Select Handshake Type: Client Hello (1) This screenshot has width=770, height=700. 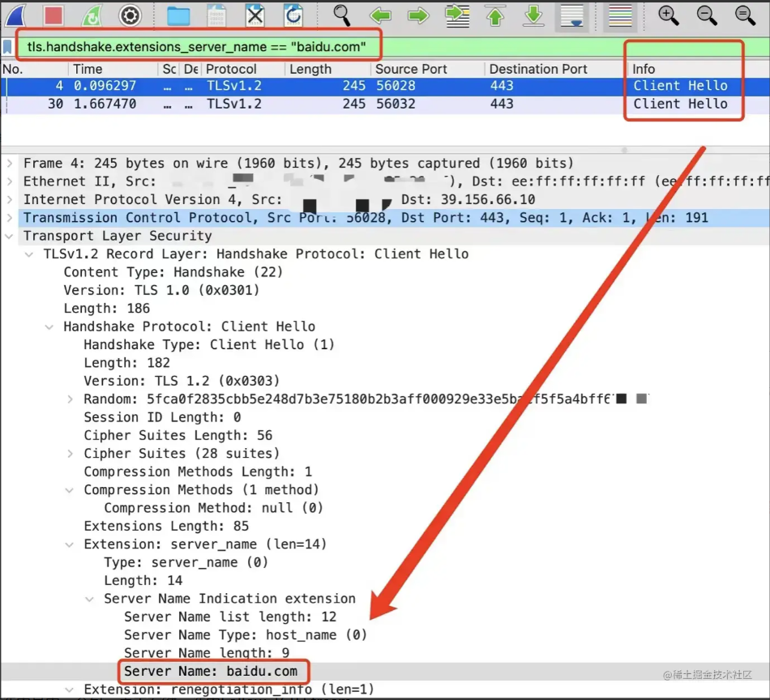click(x=208, y=345)
